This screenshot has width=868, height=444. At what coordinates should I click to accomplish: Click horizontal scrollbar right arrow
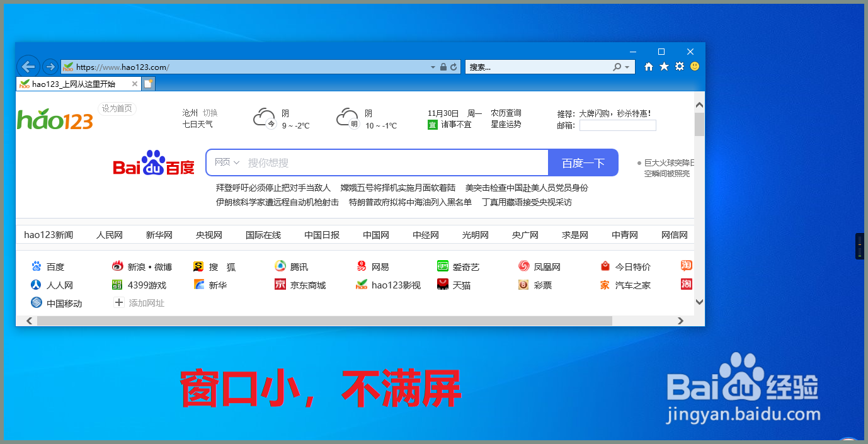[x=681, y=321]
